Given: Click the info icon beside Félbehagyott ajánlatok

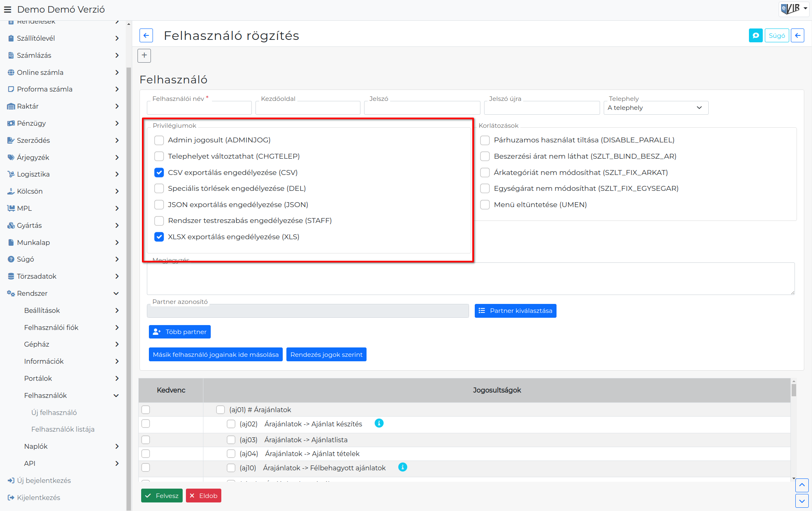Looking at the screenshot, I should (x=402, y=467).
